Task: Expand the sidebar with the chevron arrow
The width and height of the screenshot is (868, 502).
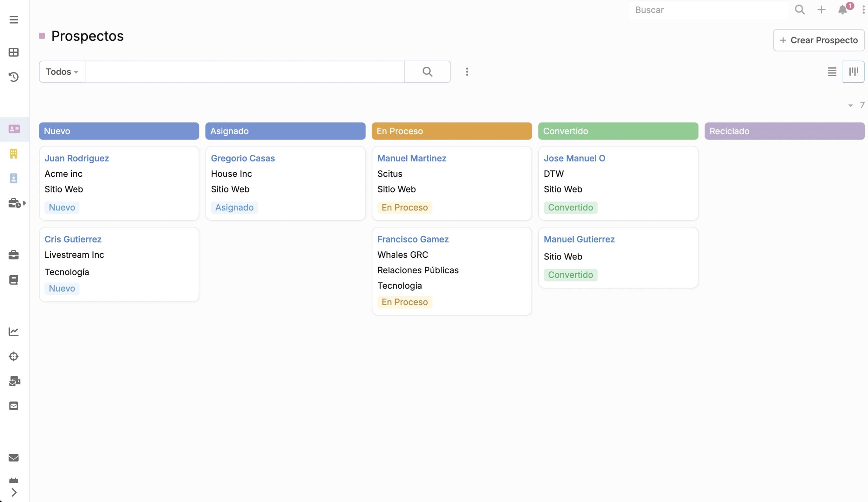Action: point(14,493)
